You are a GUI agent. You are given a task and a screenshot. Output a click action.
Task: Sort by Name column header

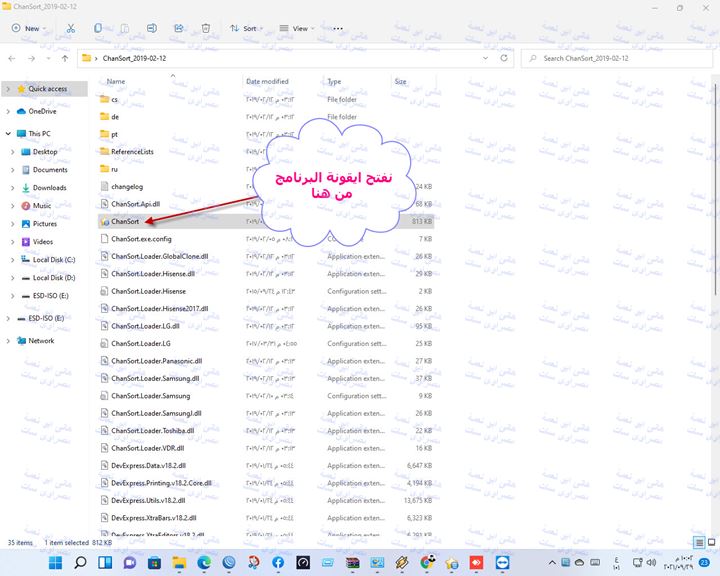click(116, 81)
